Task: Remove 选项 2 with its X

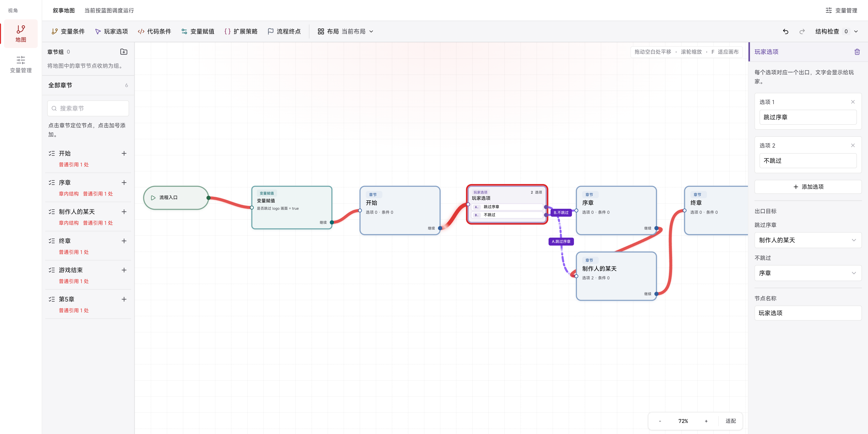Action: [x=852, y=145]
